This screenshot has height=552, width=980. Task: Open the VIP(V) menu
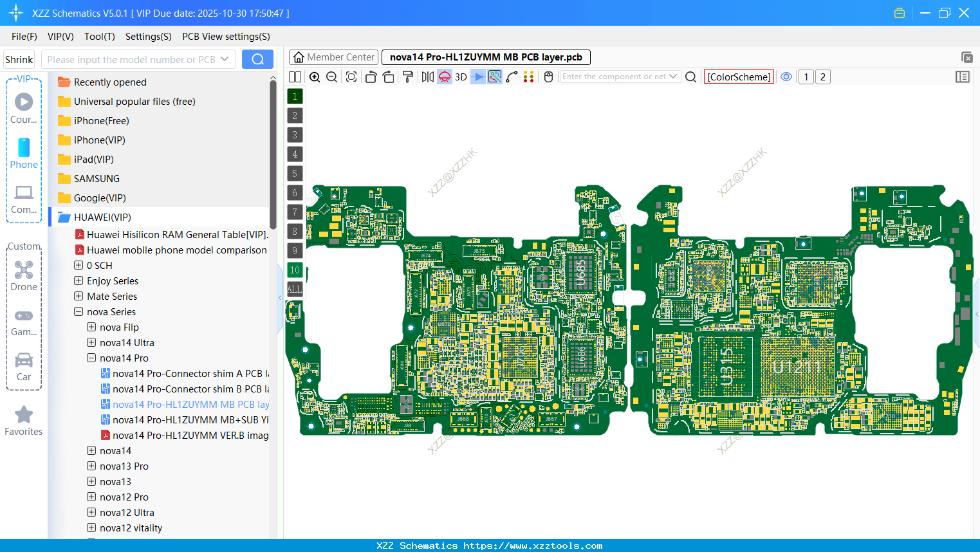point(60,37)
